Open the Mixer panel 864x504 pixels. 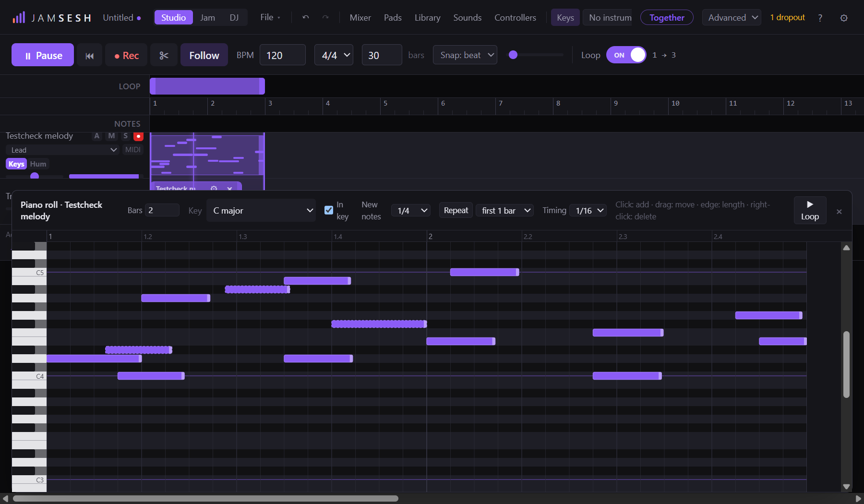point(360,18)
